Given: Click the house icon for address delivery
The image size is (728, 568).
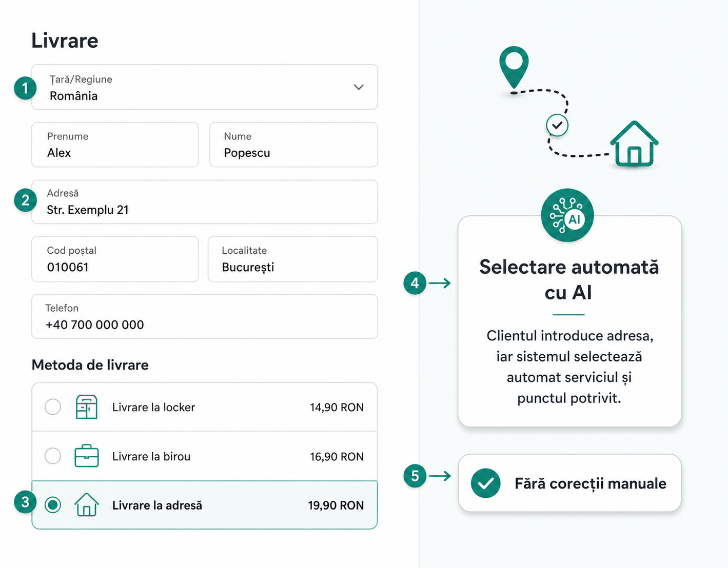Looking at the screenshot, I should coord(86,504).
